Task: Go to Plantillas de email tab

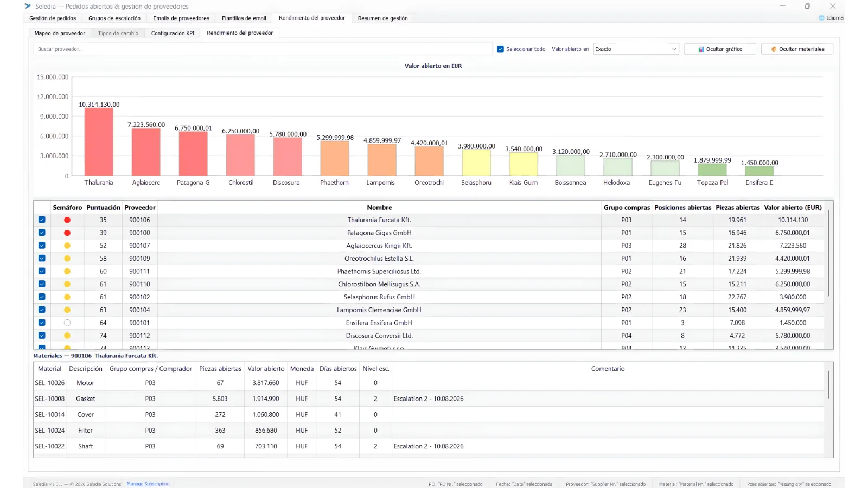Action: pyautogui.click(x=244, y=18)
